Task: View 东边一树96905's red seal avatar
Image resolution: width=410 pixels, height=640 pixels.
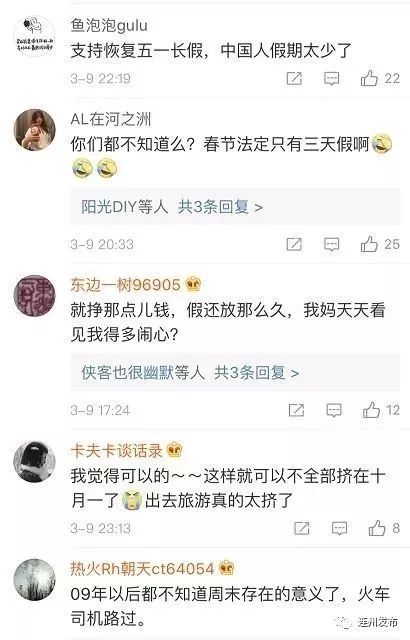Action: tap(35, 295)
